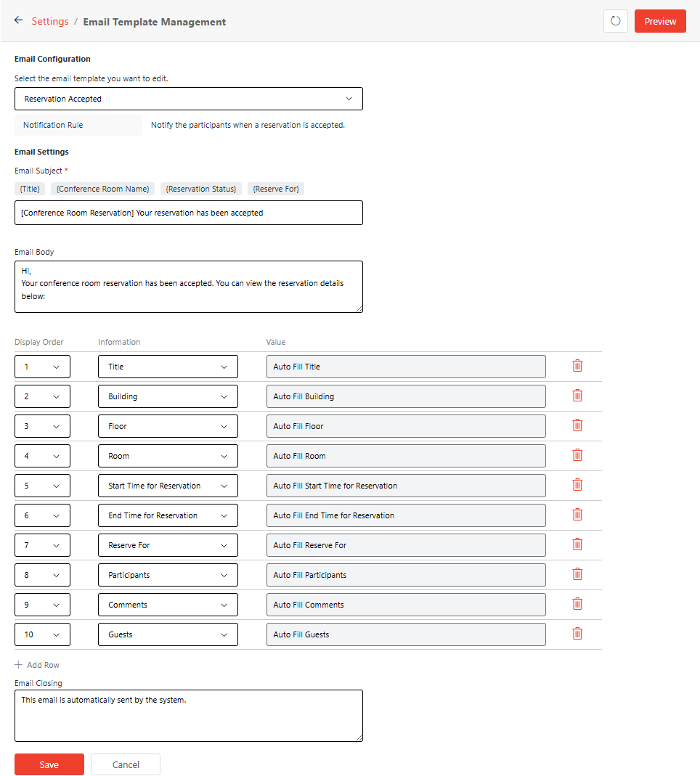Expand the Information dropdown showing Floor
700x776 pixels.
tap(168, 426)
